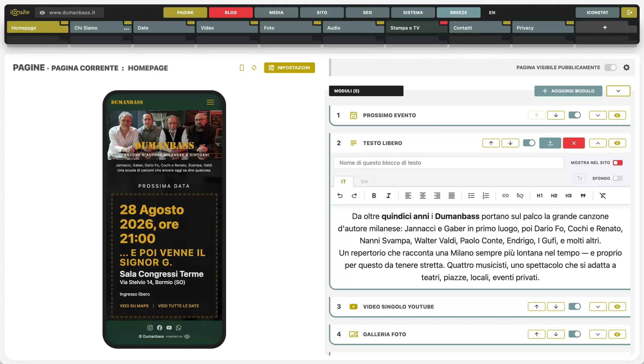
Task: Click the text size Tt icon
Action: [580, 178]
